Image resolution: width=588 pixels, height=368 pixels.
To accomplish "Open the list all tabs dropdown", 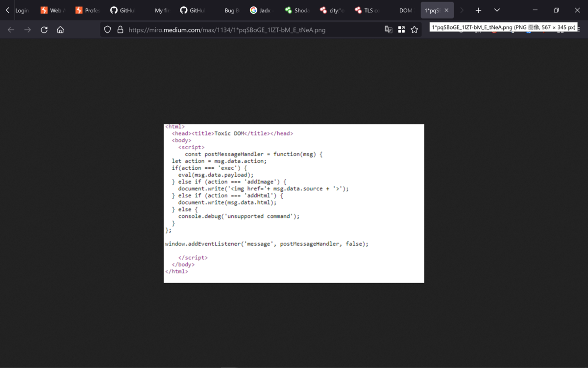I will point(497,10).
